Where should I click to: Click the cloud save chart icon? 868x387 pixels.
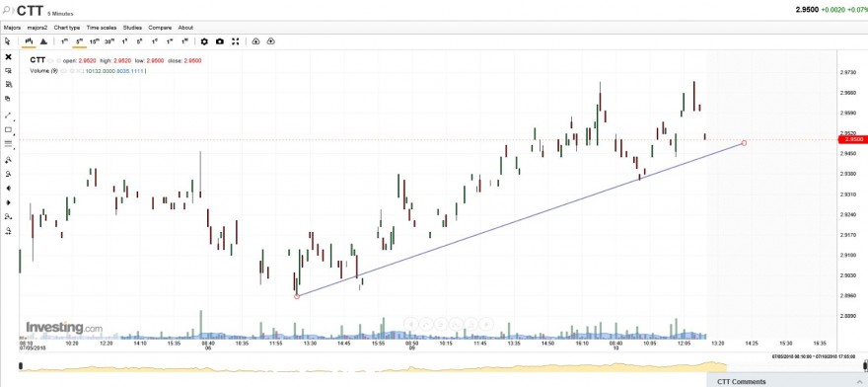point(255,41)
